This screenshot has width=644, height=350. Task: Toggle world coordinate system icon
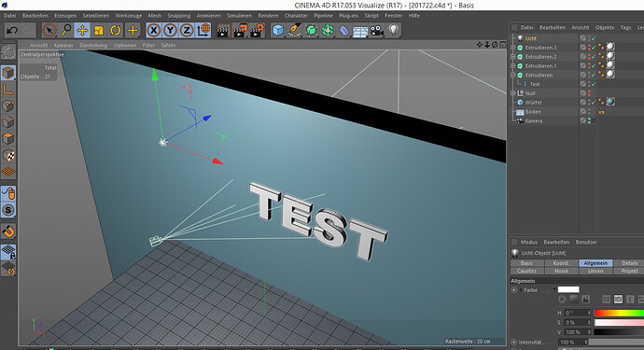coord(203,31)
